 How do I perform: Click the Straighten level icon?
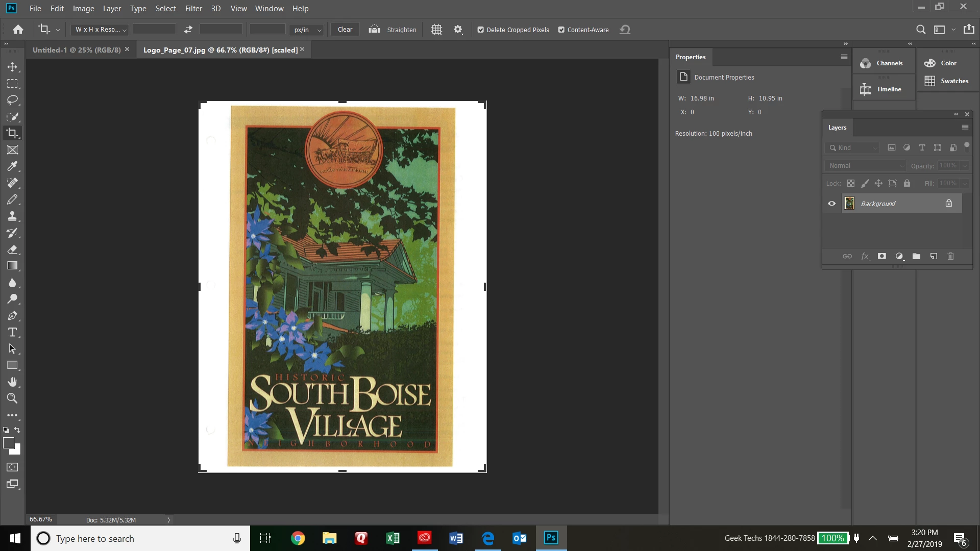(x=375, y=30)
